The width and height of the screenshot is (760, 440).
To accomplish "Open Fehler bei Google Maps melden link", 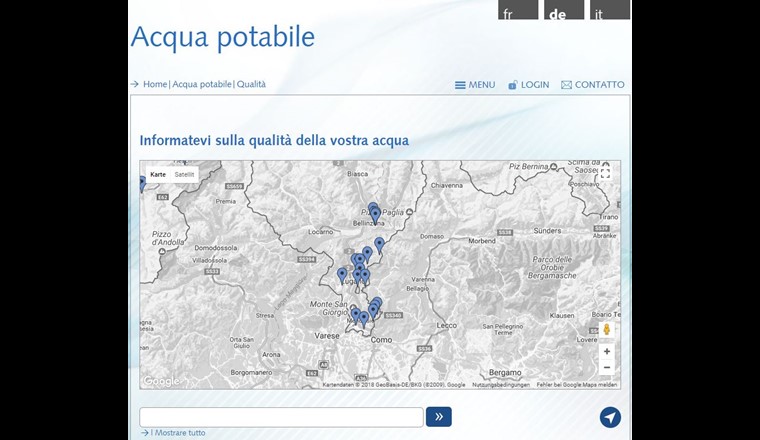I will coord(577,385).
